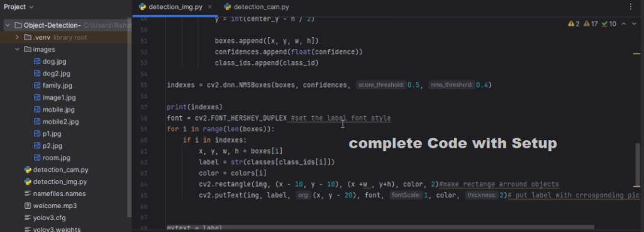Open detection_cam.py from project tree
Image resolution: width=644 pixels, height=232 pixels.
pyautogui.click(x=60, y=170)
